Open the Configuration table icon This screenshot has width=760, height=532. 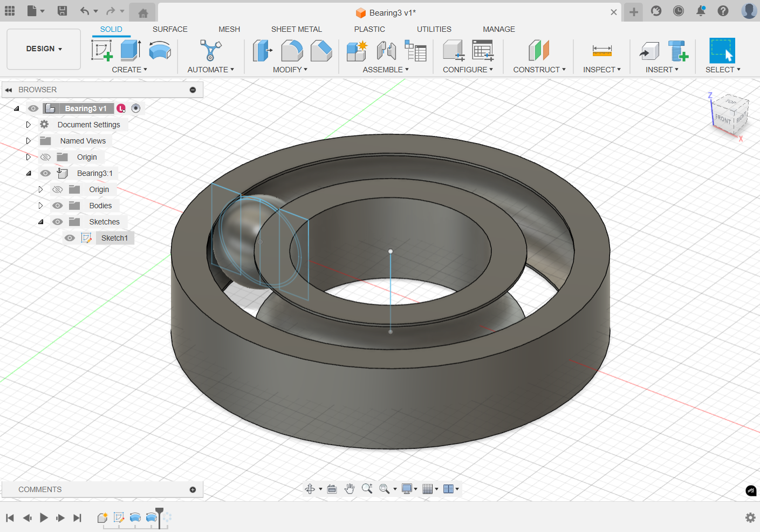point(483,51)
